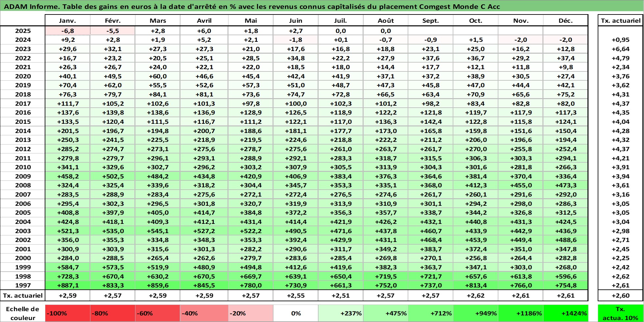Select the 1997 row label
This screenshot has width=644, height=322.
click(x=23, y=285)
